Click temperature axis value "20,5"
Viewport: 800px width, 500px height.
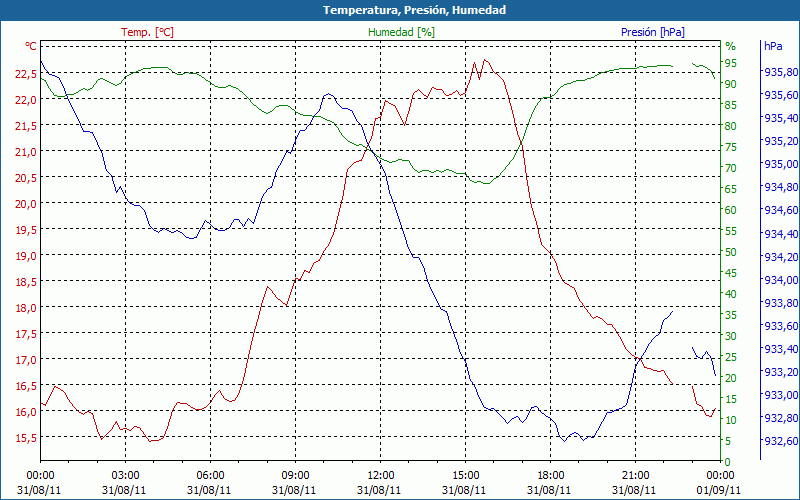[26, 178]
